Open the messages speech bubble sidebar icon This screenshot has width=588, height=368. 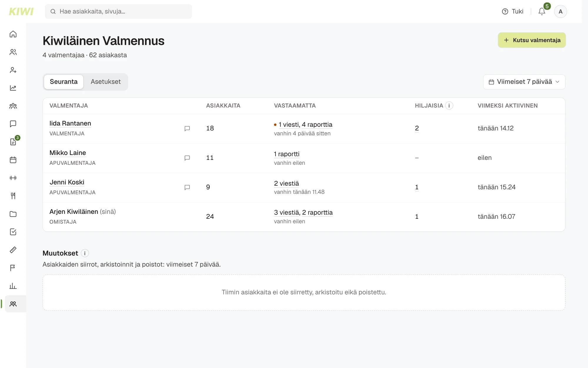13,124
